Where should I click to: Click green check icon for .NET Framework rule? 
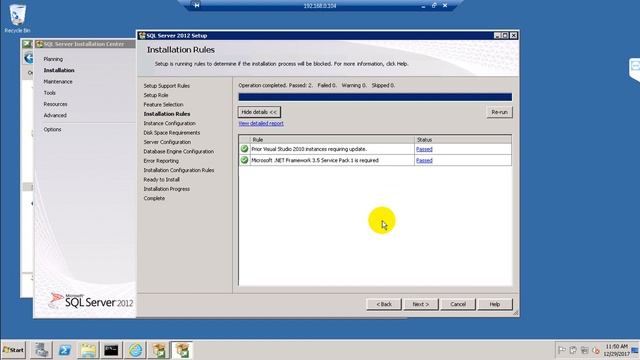tap(244, 160)
